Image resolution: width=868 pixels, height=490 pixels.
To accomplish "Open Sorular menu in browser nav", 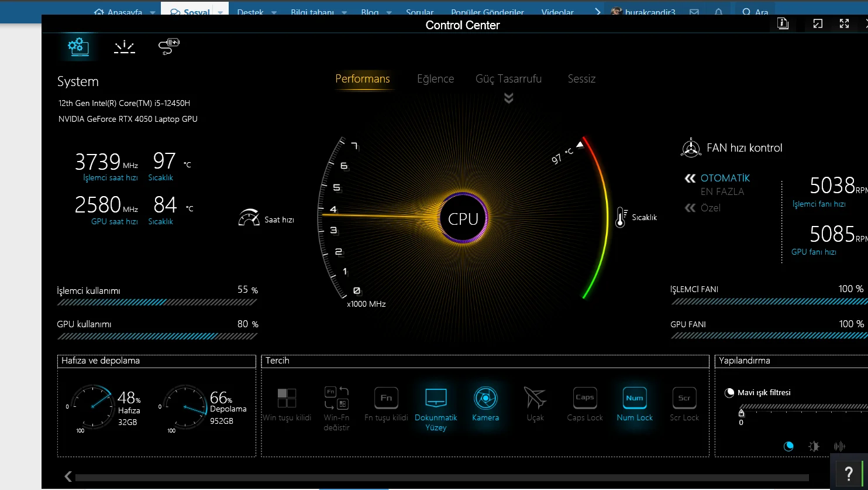I will 420,12.
